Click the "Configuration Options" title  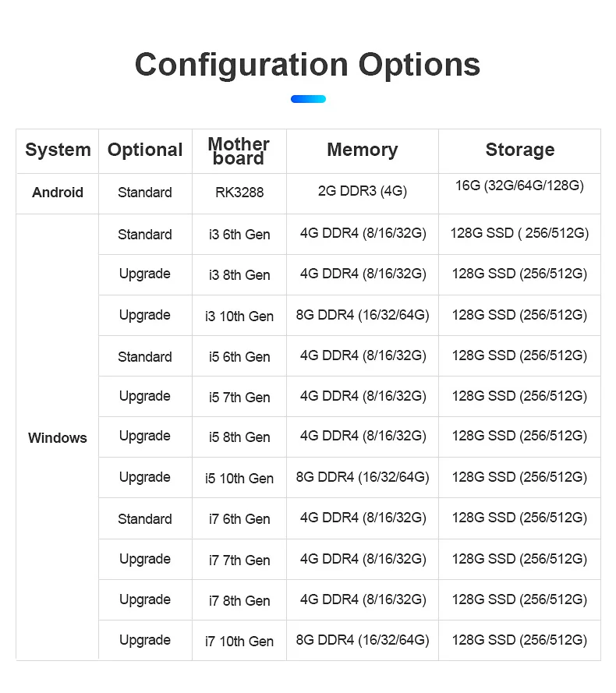[307, 64]
